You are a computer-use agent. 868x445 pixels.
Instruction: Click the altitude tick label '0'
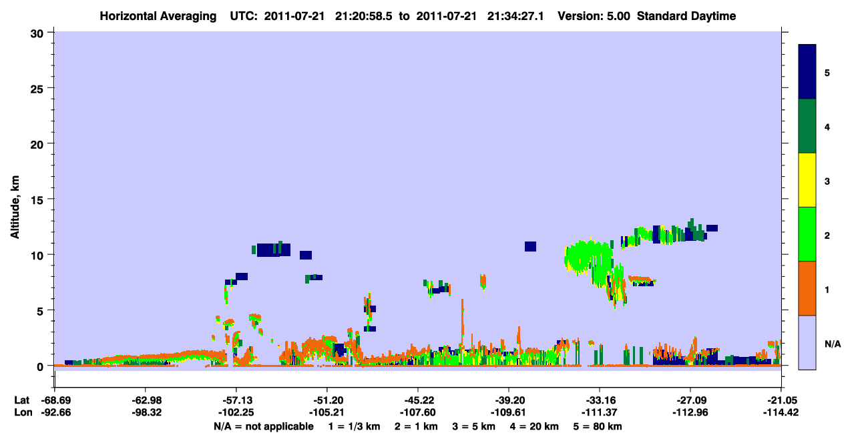(41, 366)
